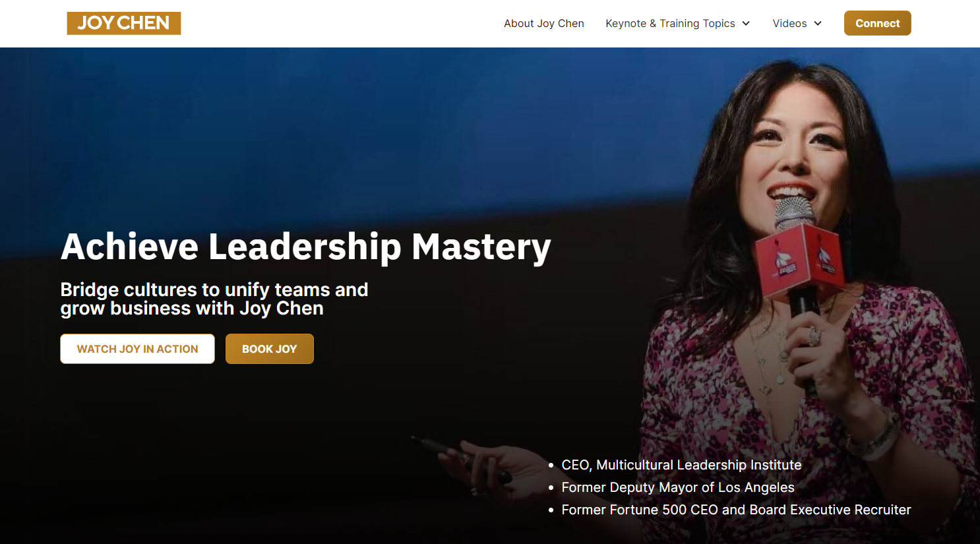This screenshot has height=544, width=980.
Task: Click the Bridge cultures subheadline text
Action: click(214, 299)
